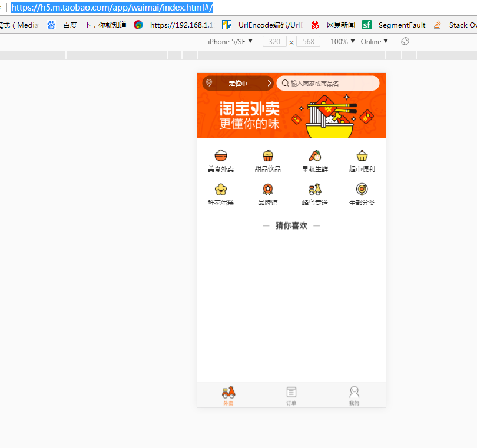Open the 100% zoom dropdown
477x448 pixels.
click(343, 41)
